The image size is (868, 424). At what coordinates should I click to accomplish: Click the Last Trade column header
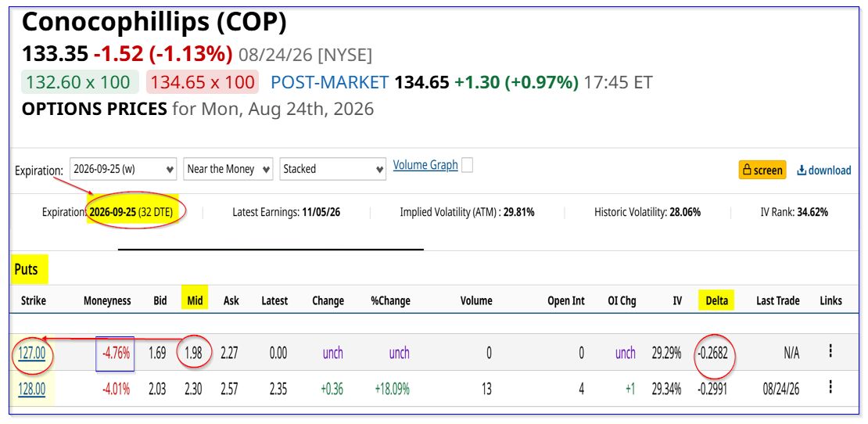click(778, 300)
